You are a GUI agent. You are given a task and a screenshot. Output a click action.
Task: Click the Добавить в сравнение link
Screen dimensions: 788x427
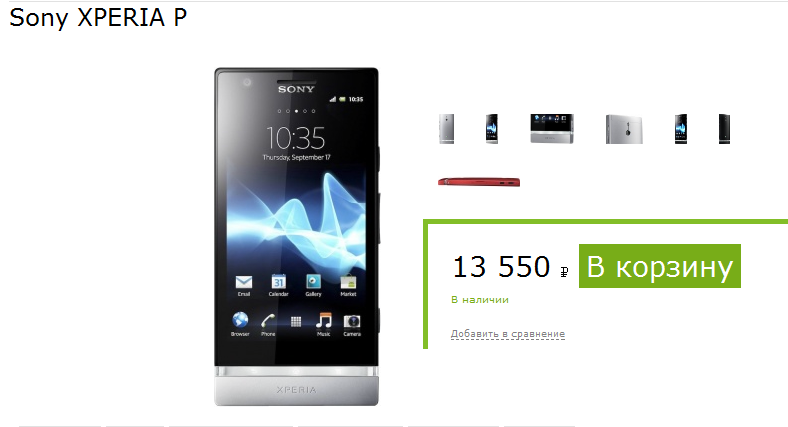coord(508,334)
